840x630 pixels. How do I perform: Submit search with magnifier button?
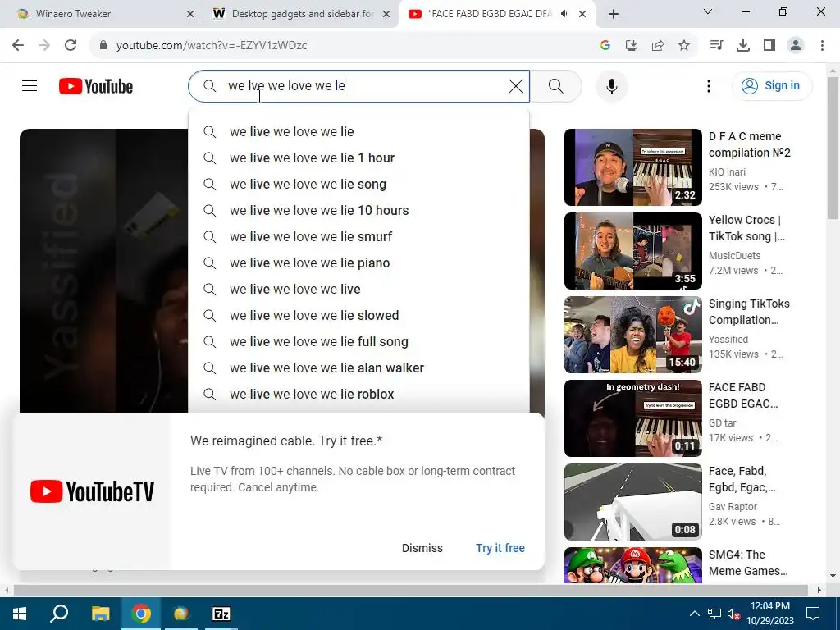[x=556, y=85]
